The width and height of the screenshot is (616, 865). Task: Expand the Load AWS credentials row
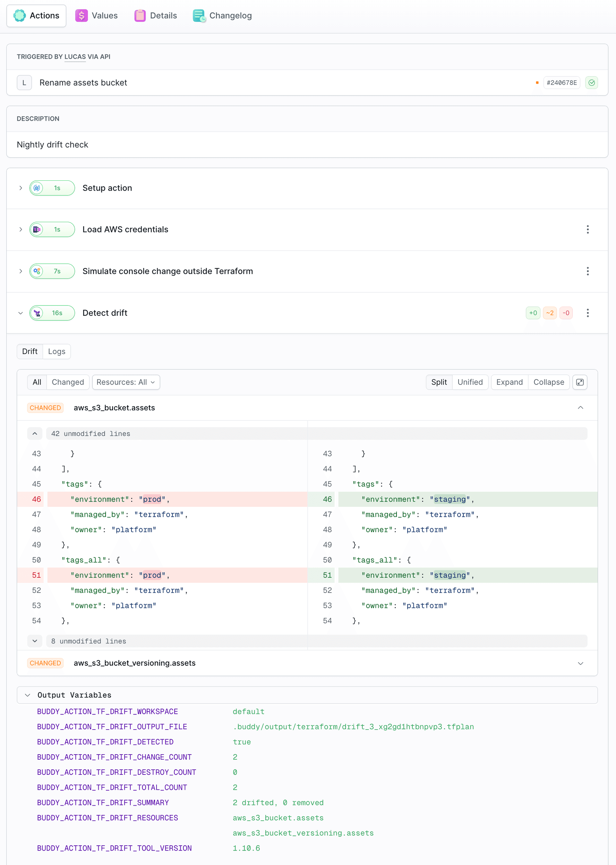click(x=21, y=229)
